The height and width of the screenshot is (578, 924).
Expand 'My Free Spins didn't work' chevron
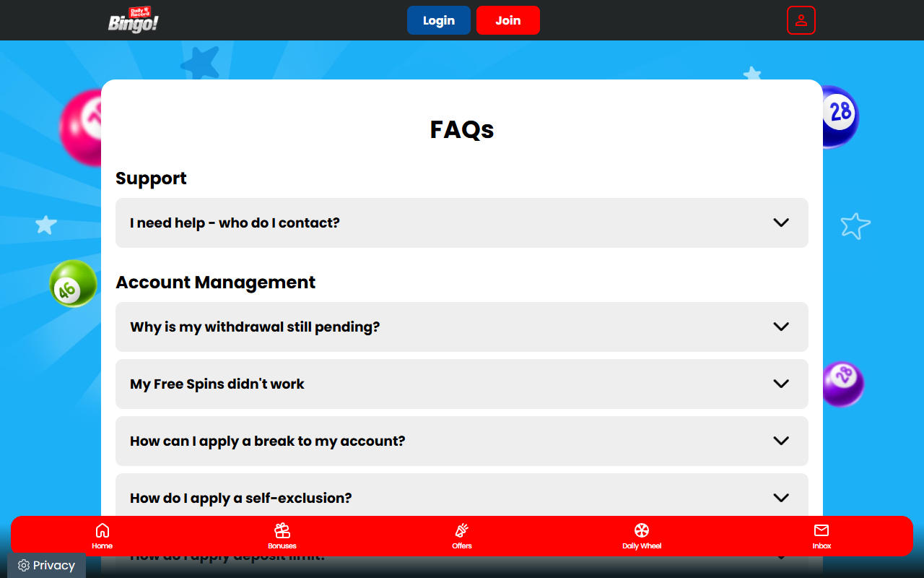(x=781, y=384)
